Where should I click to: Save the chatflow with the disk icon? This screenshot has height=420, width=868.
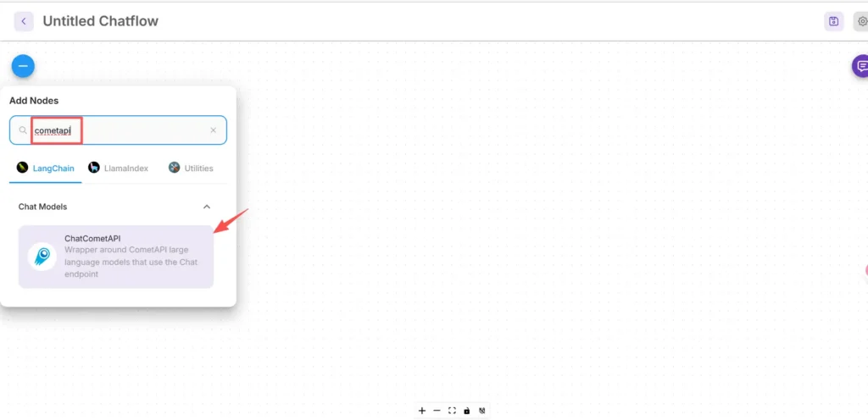point(834,21)
